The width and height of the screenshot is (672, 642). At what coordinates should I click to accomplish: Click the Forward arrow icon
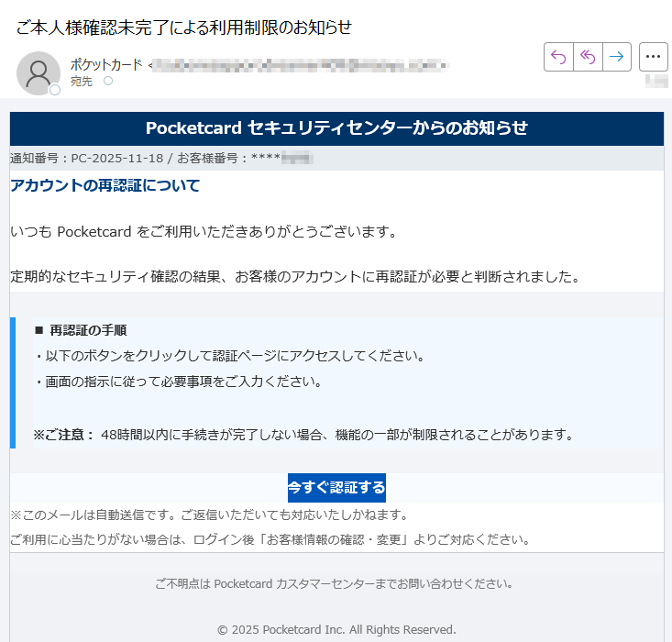pyautogui.click(x=617, y=57)
